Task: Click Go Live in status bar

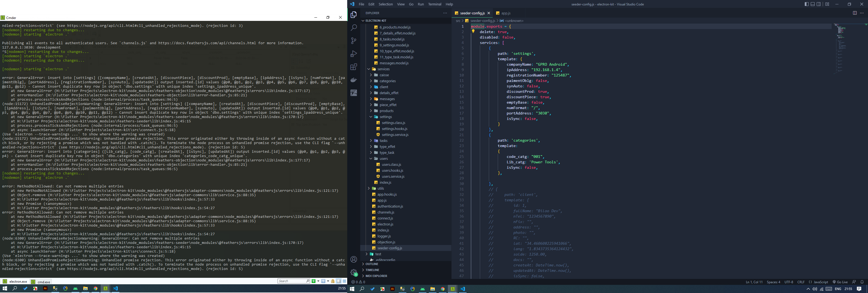Action: 840,282
